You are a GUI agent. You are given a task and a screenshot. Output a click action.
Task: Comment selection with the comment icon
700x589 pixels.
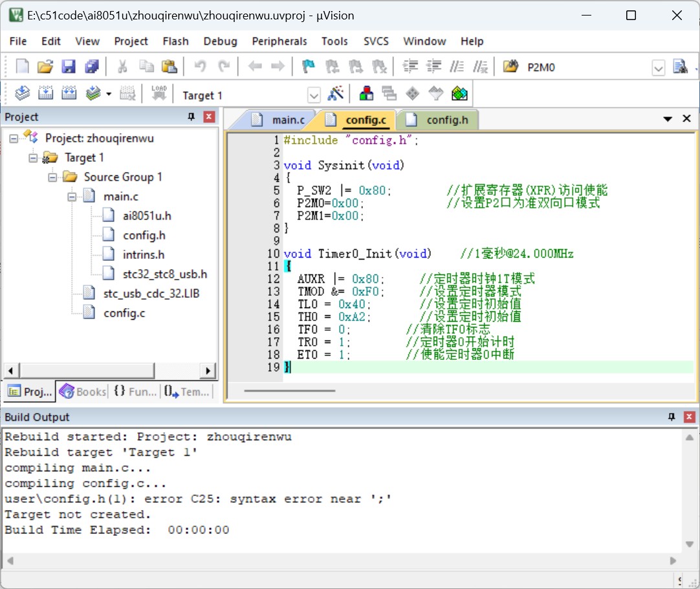tap(457, 67)
